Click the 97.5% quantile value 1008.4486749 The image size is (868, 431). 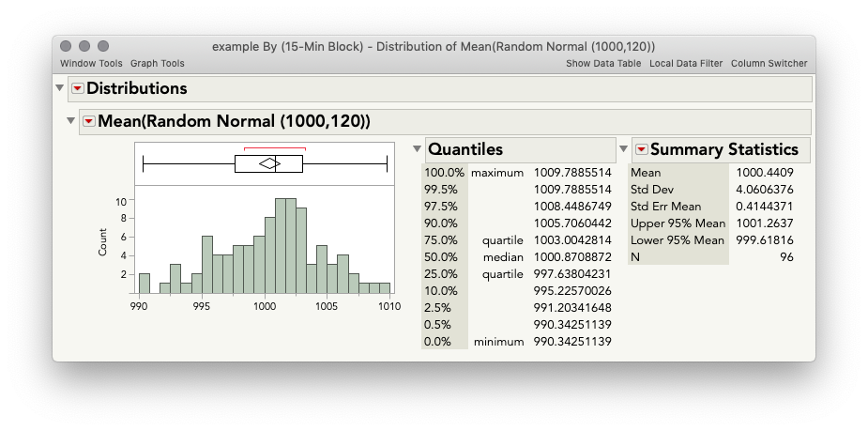tap(572, 207)
